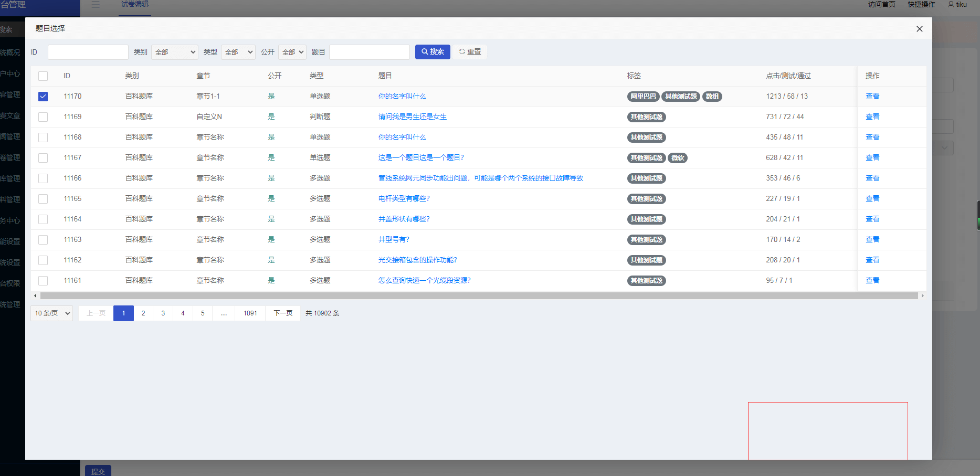
Task: Click 下一页 next page button
Action: click(x=283, y=313)
